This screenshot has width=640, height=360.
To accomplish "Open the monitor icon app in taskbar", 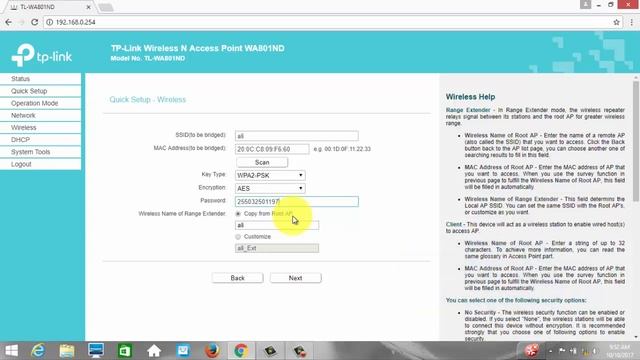I will point(96,351).
